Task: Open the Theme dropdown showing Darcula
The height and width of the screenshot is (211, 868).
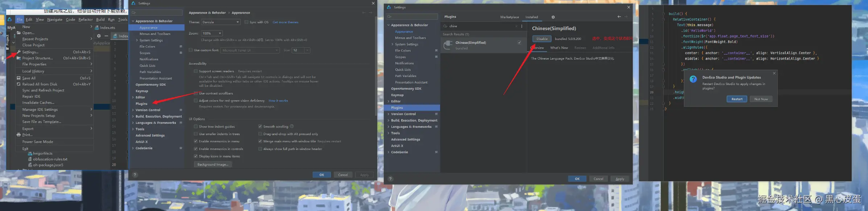Action: pos(221,22)
